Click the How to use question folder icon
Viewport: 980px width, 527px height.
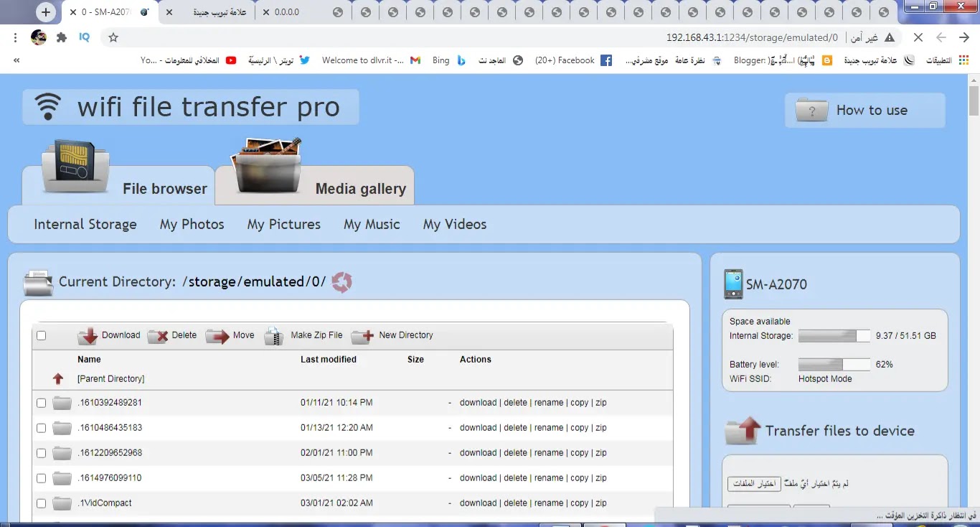(x=812, y=111)
